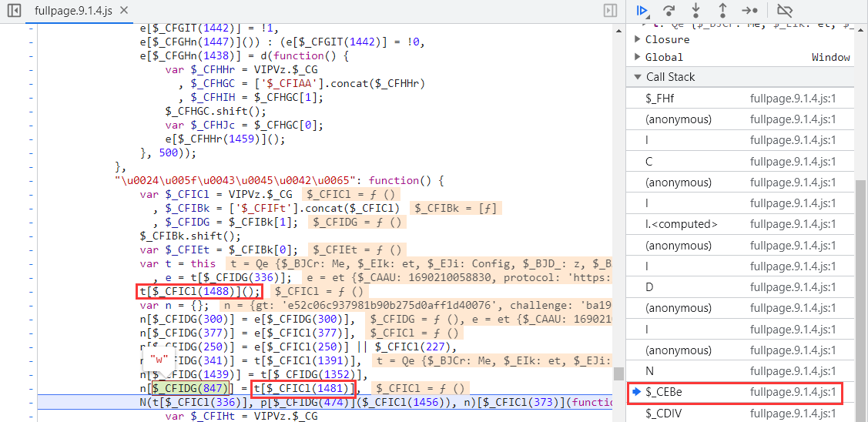Toggle the Deactivate breakpoints icon
Screen dimensions: 868x422
(x=784, y=11)
